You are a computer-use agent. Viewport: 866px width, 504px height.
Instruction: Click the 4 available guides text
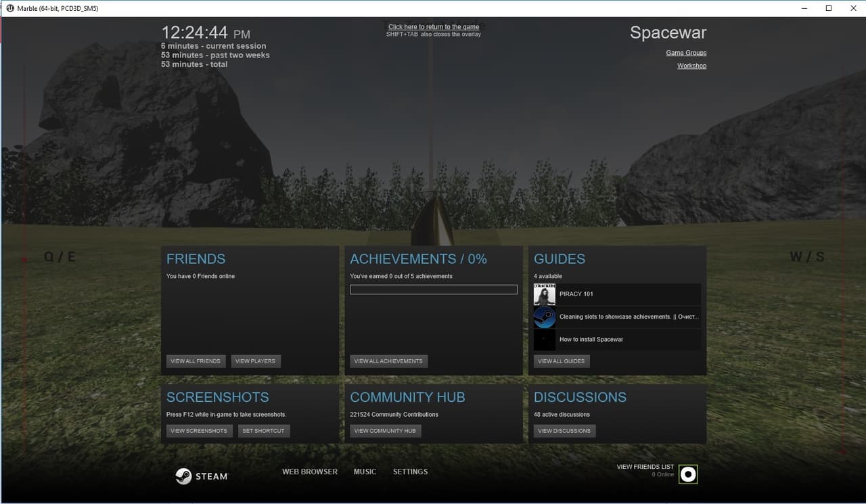coord(548,277)
